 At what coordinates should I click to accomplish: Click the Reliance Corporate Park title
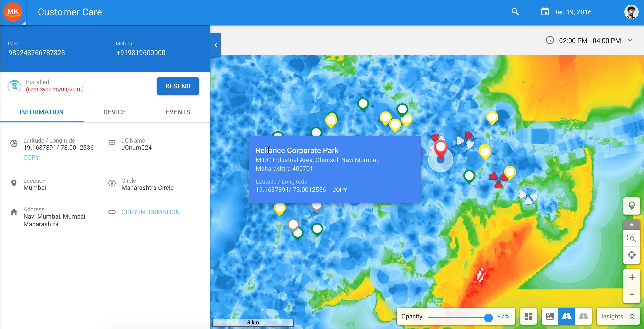tap(297, 150)
